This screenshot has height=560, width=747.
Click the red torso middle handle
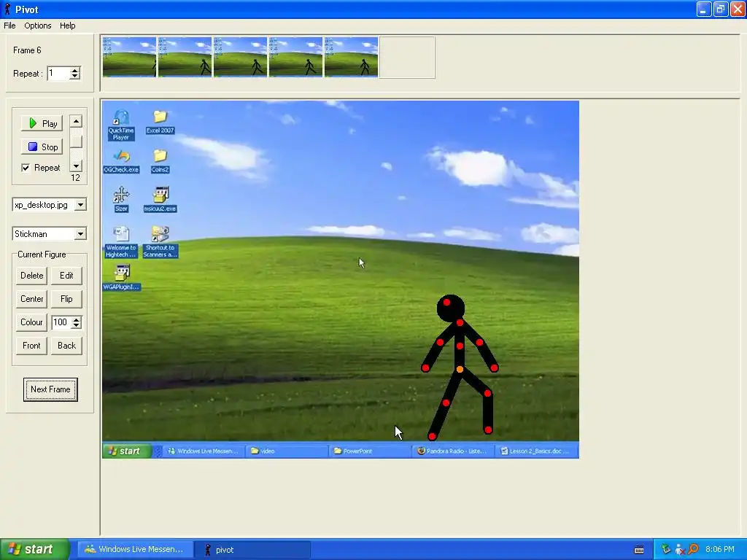460,346
